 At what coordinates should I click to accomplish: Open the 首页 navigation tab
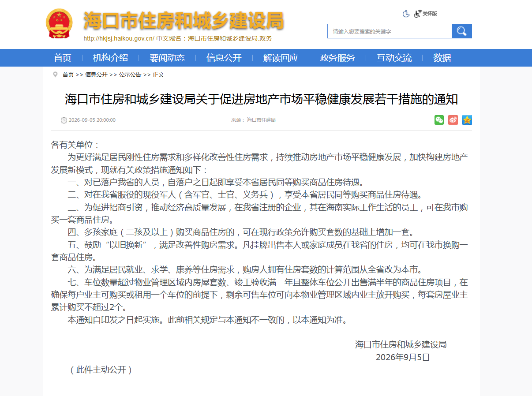[x=63, y=58]
